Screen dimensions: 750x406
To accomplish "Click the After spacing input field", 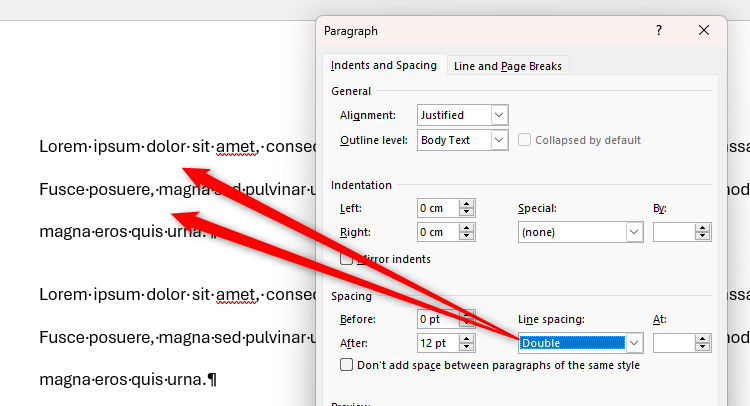I will [x=438, y=343].
